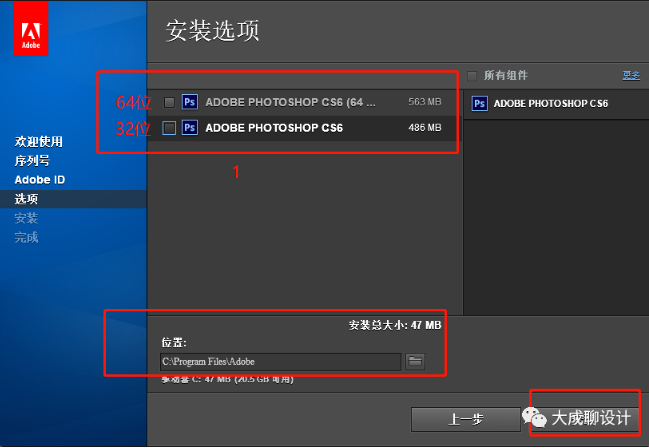
Task: Click the WeChat logo in the bottom-right watermark
Action: (538, 418)
